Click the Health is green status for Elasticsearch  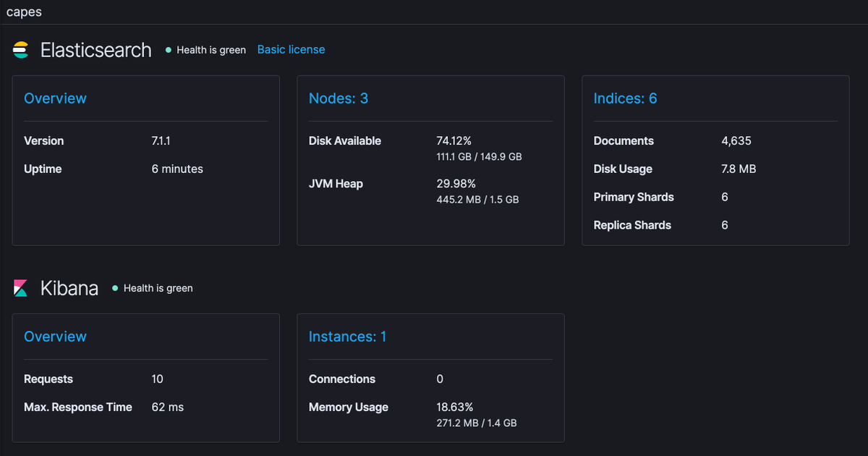pos(211,50)
